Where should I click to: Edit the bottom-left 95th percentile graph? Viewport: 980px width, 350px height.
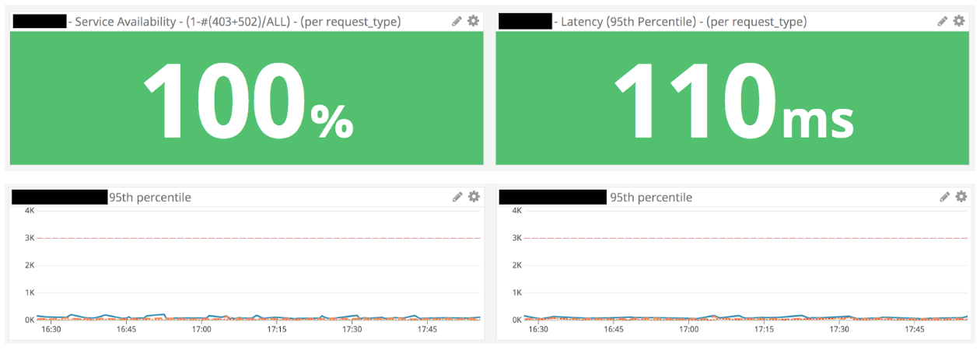click(457, 198)
